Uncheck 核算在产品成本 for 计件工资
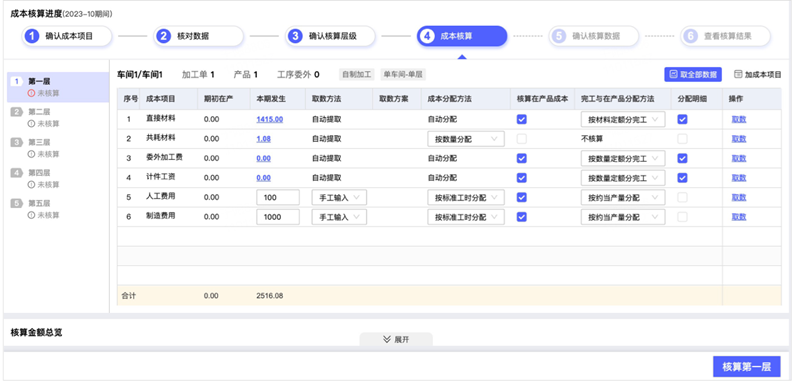Image resolution: width=800 pixels, height=389 pixels. [x=521, y=178]
